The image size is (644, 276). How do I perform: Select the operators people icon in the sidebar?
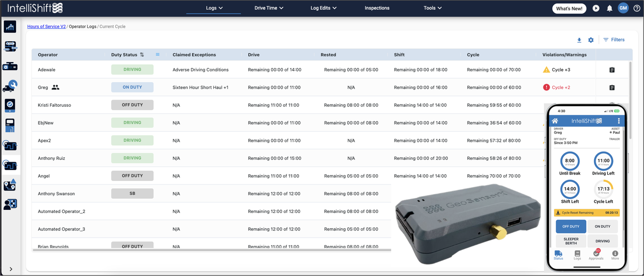(9, 204)
